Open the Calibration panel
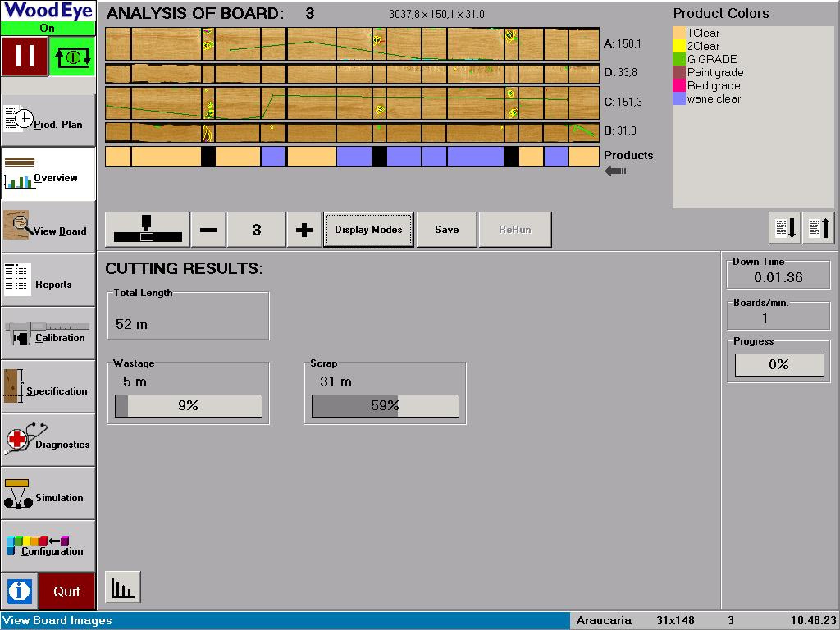The height and width of the screenshot is (630, 840). pos(48,334)
